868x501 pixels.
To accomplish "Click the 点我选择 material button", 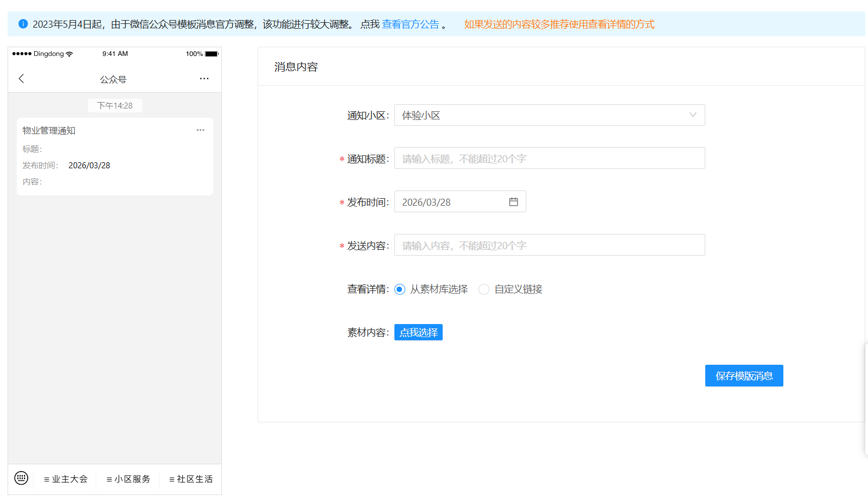I will pyautogui.click(x=418, y=332).
